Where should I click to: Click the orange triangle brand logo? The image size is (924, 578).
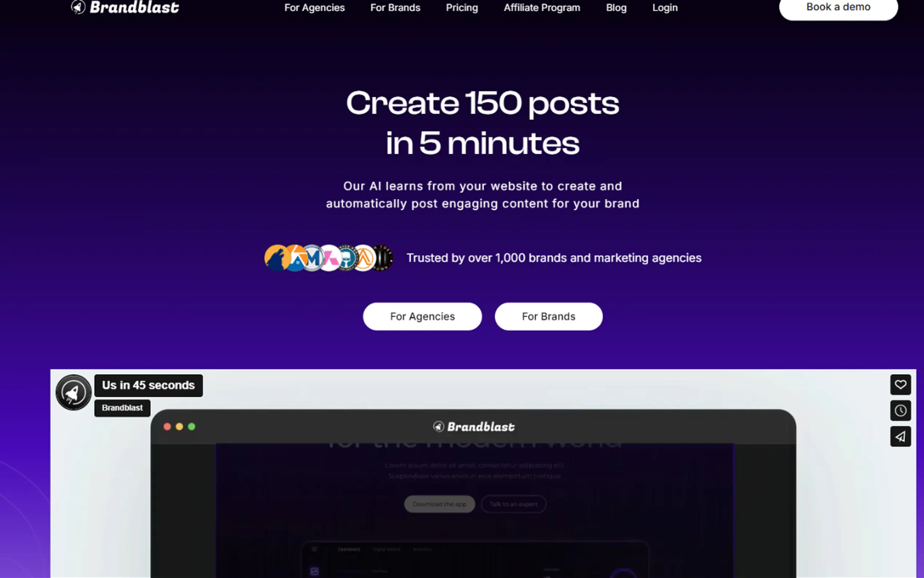coord(364,258)
